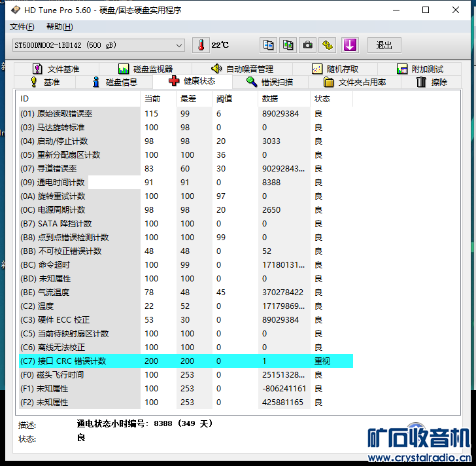Image resolution: width=476 pixels, height=466 pixels.
Task: Switch to the 错误扫描 tab
Action: click(270, 82)
